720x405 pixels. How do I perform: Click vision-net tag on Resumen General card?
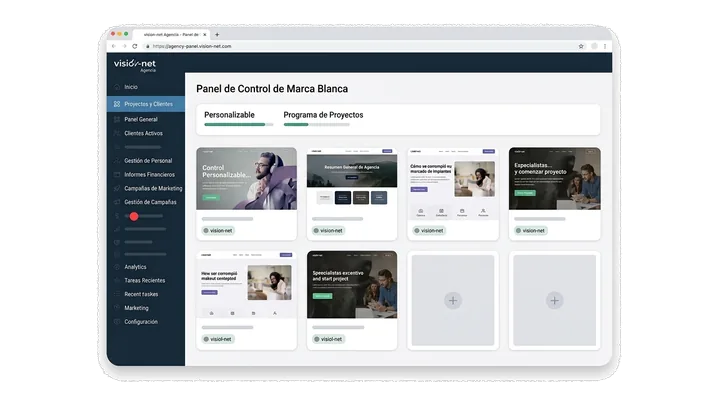(328, 231)
